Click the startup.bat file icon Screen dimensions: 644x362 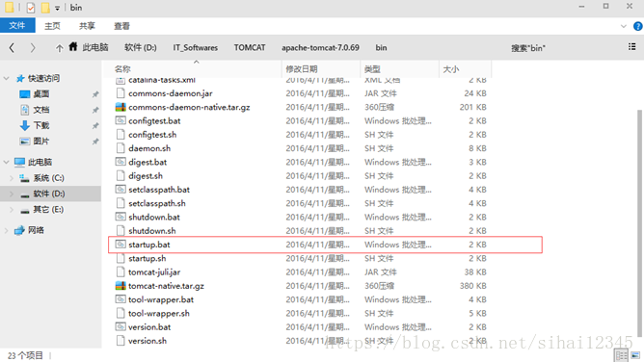coord(121,245)
